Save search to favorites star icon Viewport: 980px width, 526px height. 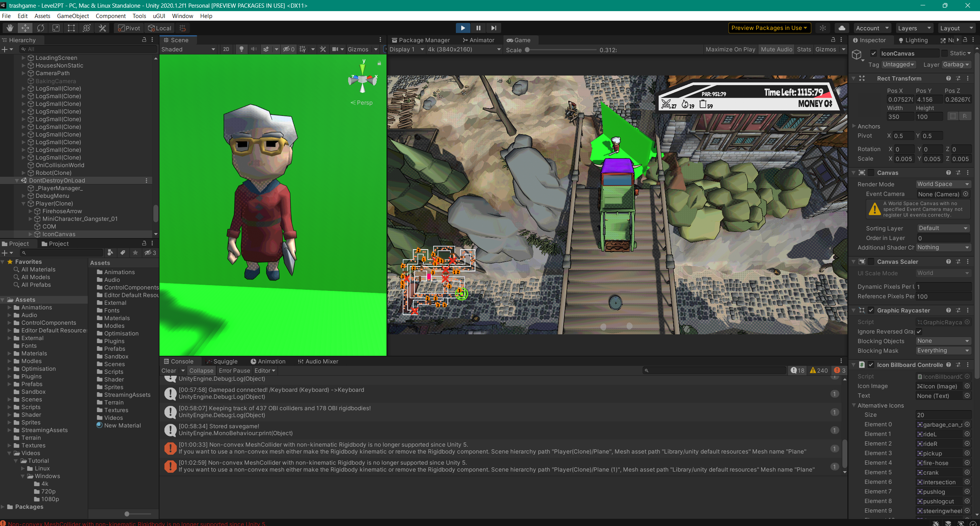tap(135, 253)
